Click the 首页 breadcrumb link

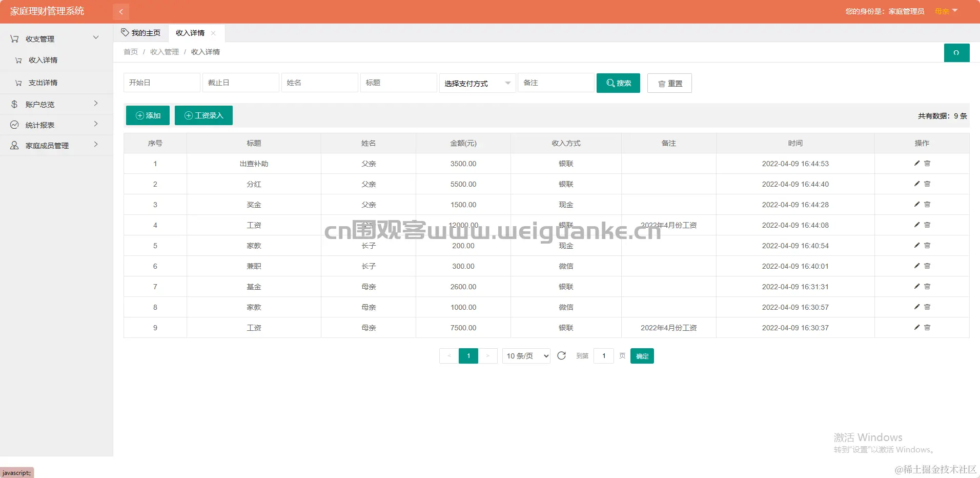pyautogui.click(x=131, y=52)
